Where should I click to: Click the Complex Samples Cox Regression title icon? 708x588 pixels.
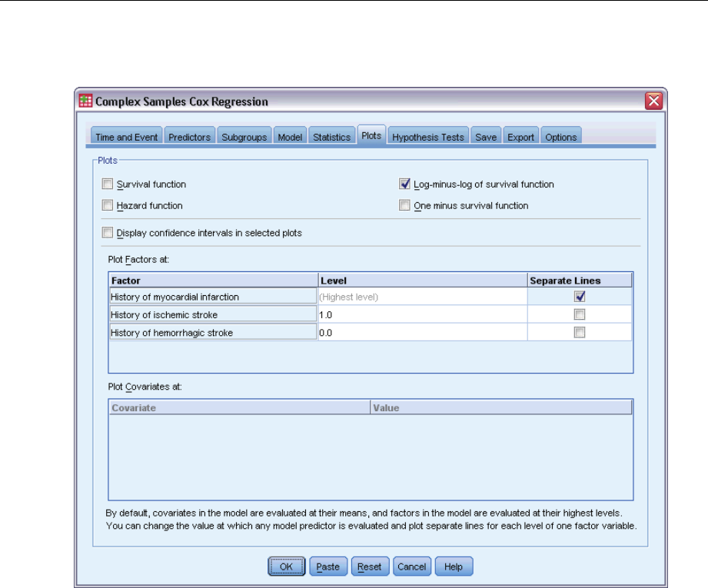pos(85,101)
